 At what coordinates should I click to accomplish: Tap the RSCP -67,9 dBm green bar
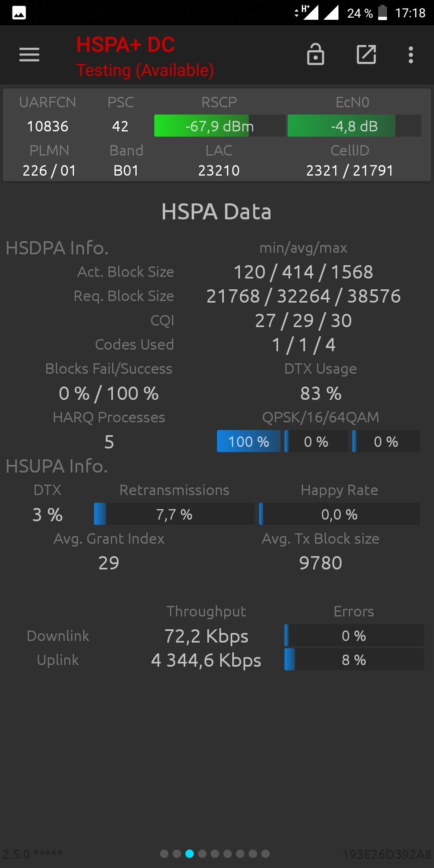[220, 126]
